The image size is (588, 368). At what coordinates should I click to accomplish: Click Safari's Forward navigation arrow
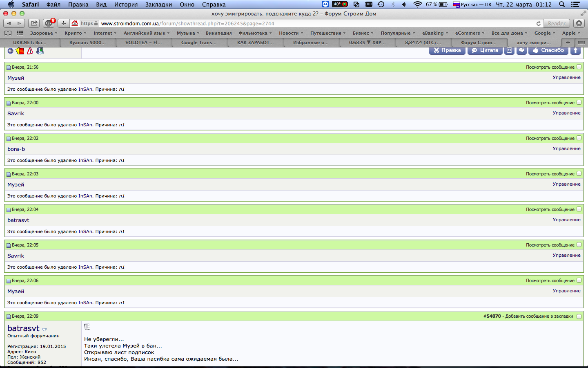[x=19, y=23]
